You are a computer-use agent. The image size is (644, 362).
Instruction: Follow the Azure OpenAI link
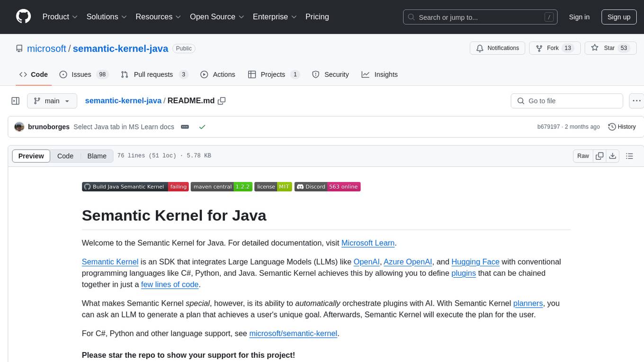coord(408,262)
